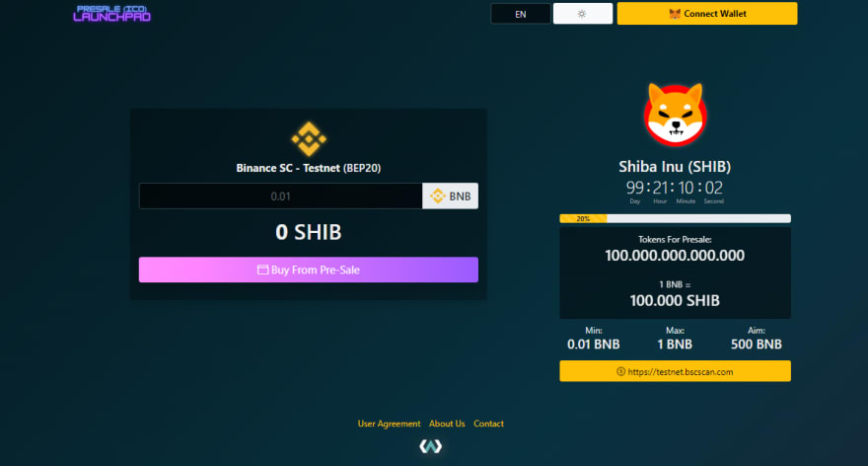Open the EN language selector
Image resolution: width=868 pixels, height=466 pixels.
(521, 14)
